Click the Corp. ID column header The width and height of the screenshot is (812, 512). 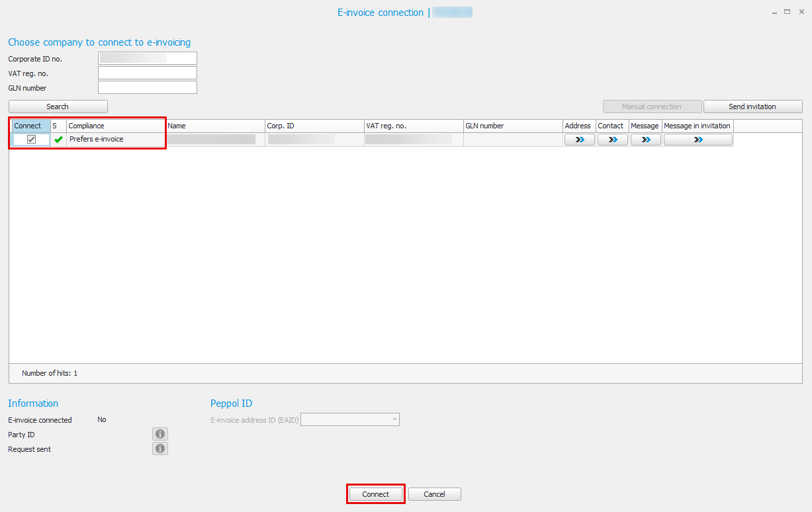tap(314, 126)
